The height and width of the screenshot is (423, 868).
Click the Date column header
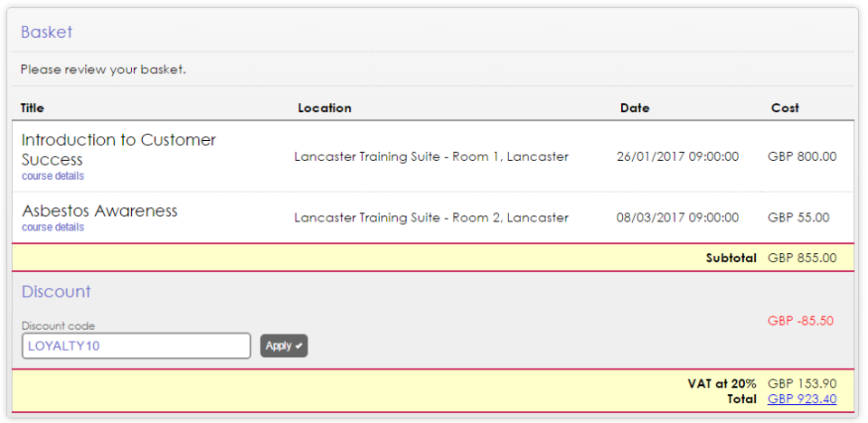tap(635, 108)
